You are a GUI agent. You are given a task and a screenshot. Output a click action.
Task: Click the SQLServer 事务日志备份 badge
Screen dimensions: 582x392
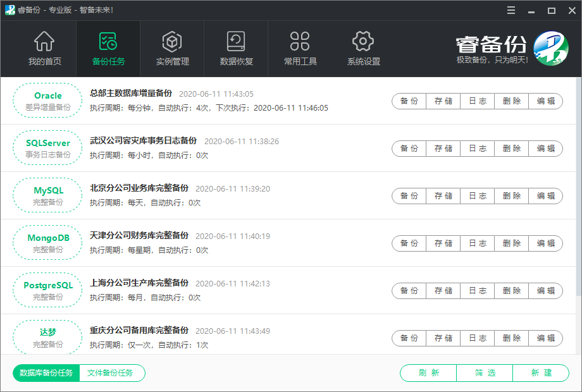(x=47, y=148)
